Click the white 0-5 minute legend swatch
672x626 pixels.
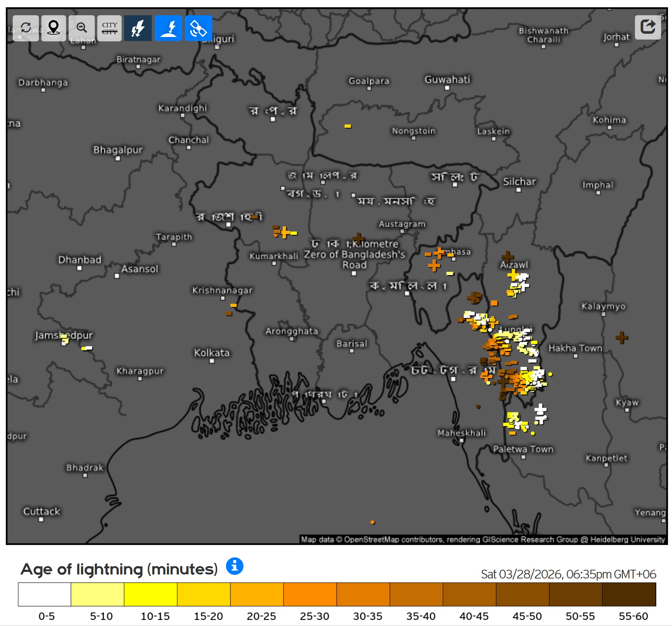coord(45,594)
